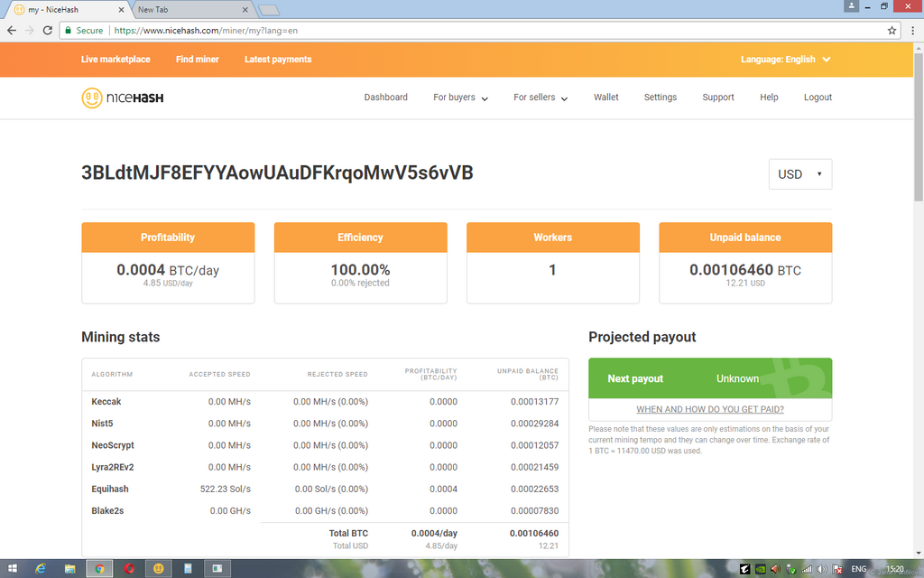Open the NVIDIA tray icon

pos(761,569)
